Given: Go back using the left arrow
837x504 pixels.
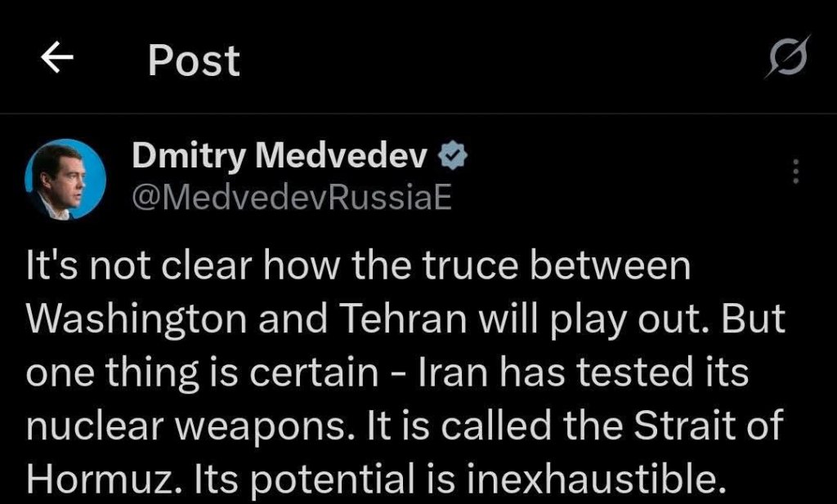Looking at the screenshot, I should pyautogui.click(x=57, y=58).
